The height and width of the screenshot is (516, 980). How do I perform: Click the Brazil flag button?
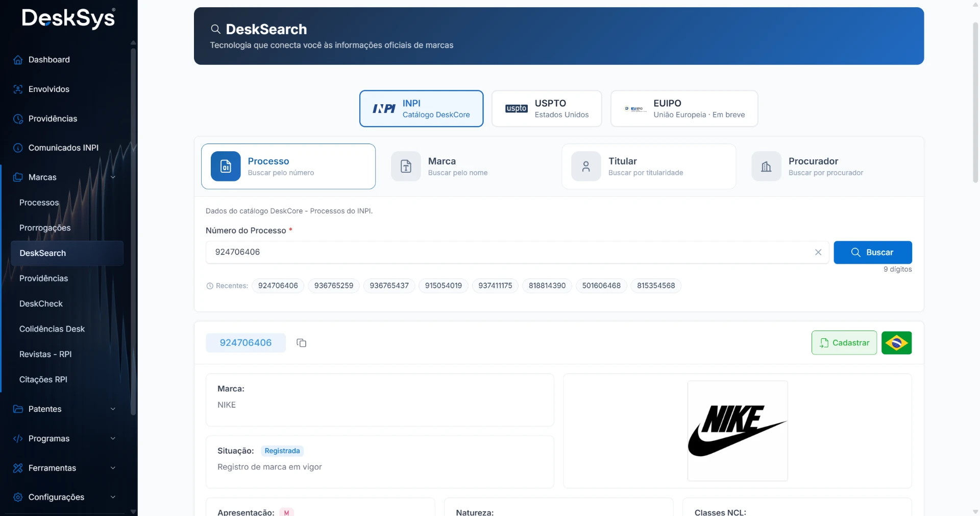pyautogui.click(x=897, y=343)
